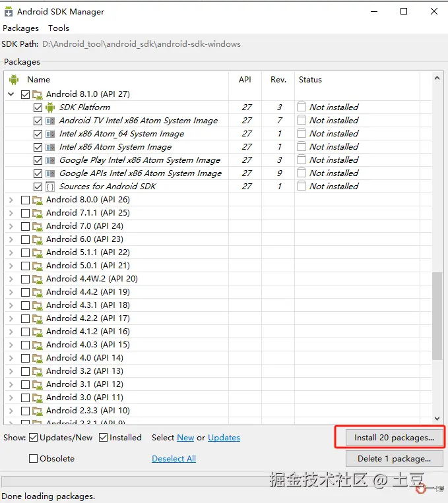Image resolution: width=448 pixels, height=503 pixels.
Task: Click the Android 4.0 (API 14) folder icon
Action: coord(38,358)
